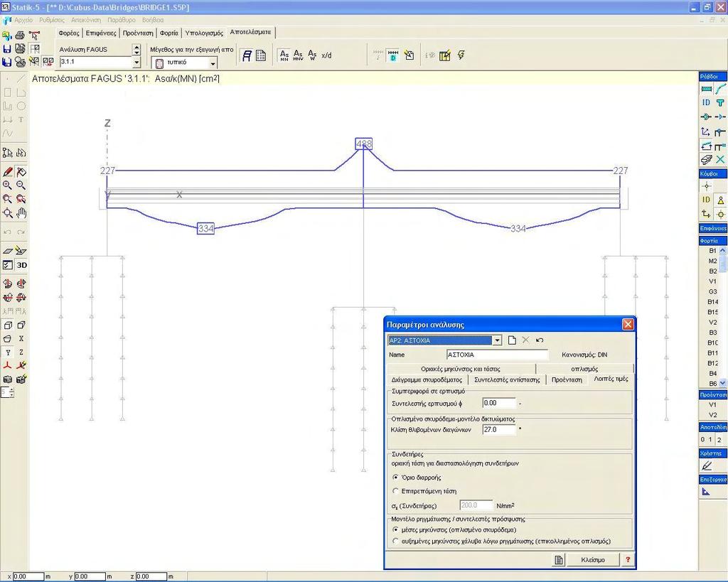Close the Παράμετροι ανάλυσης dialog with X

coord(628,325)
